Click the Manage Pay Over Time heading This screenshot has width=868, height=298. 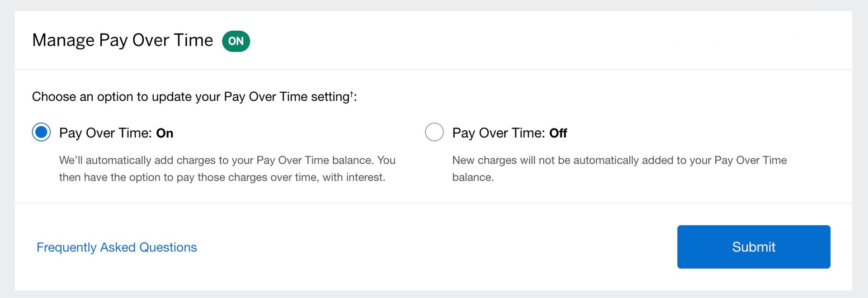point(122,40)
